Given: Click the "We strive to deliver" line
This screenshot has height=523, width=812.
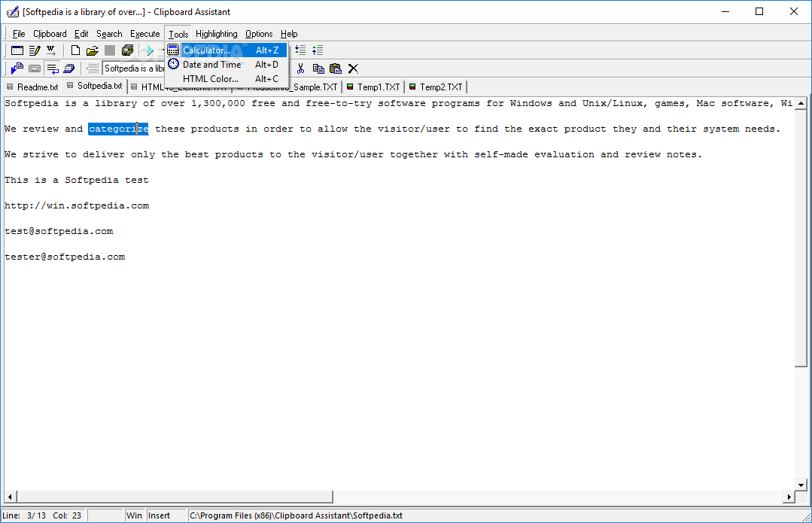Looking at the screenshot, I should tap(353, 154).
